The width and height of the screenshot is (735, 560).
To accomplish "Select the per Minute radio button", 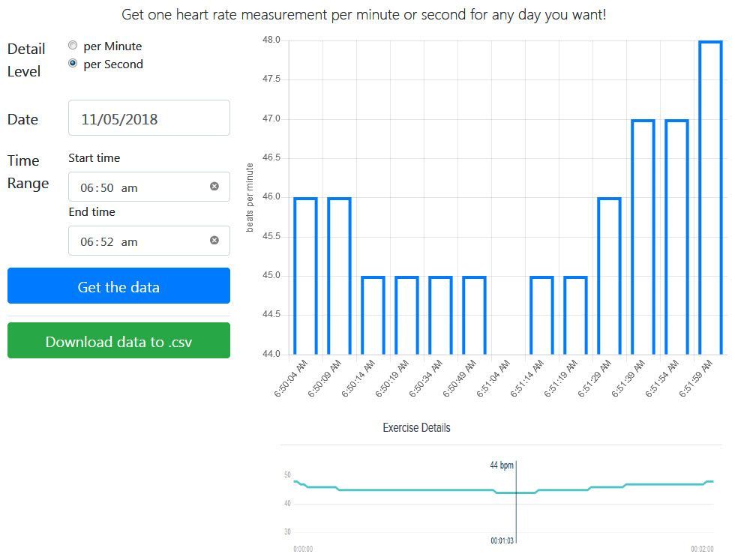I will [x=73, y=46].
